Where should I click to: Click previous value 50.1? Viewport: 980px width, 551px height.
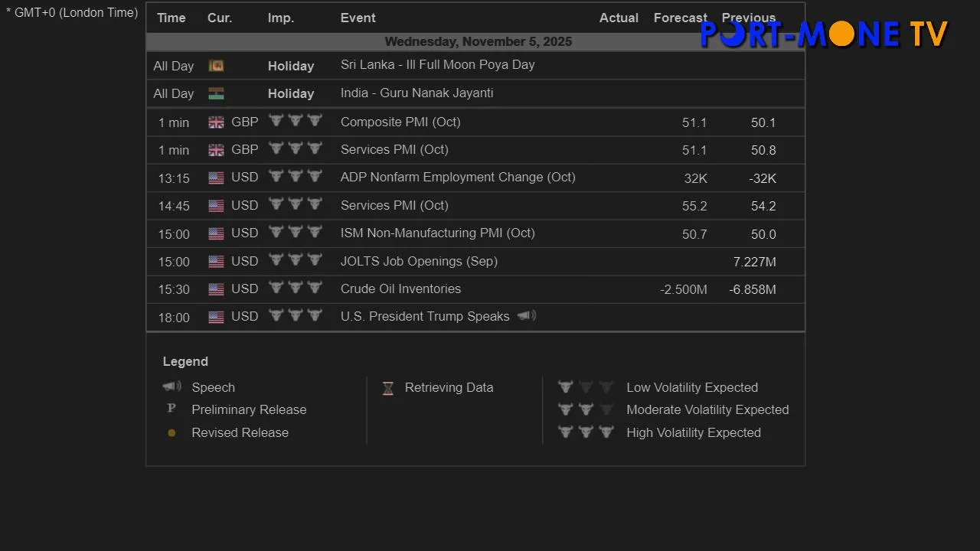(763, 122)
